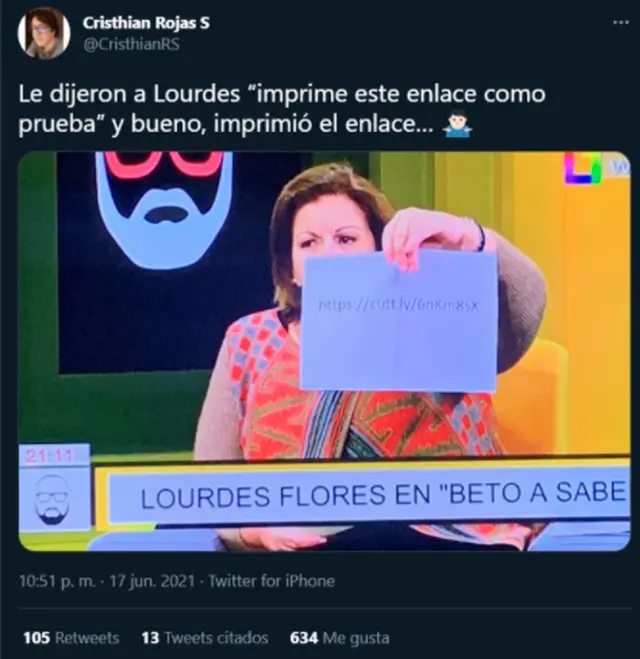Click the 10:51 p. m. timestamp
The image size is (640, 659).
[x=57, y=581]
